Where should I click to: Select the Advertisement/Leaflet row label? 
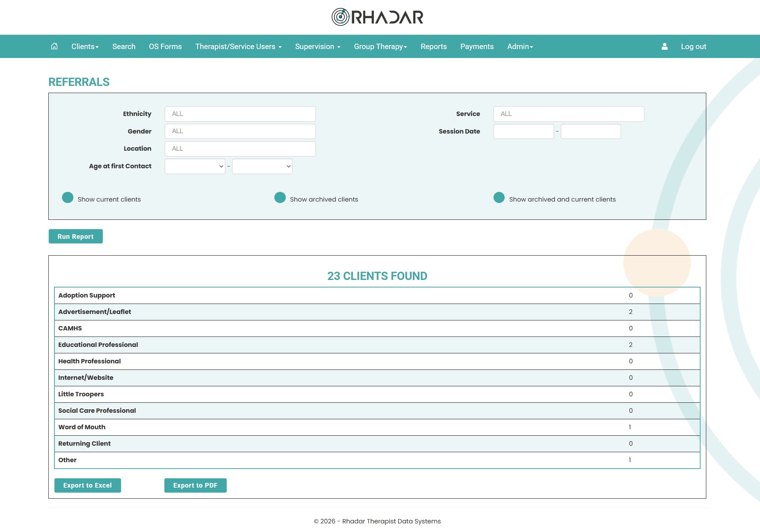[95, 312]
